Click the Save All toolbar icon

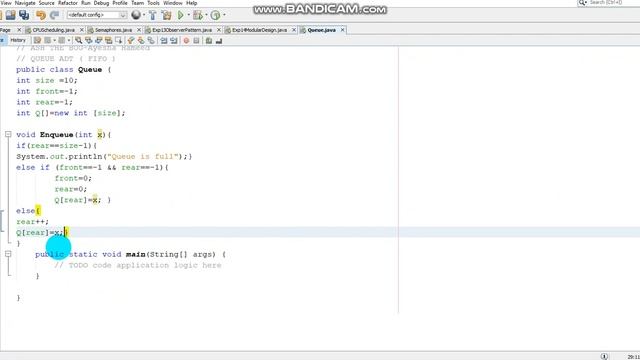[x=24, y=15]
